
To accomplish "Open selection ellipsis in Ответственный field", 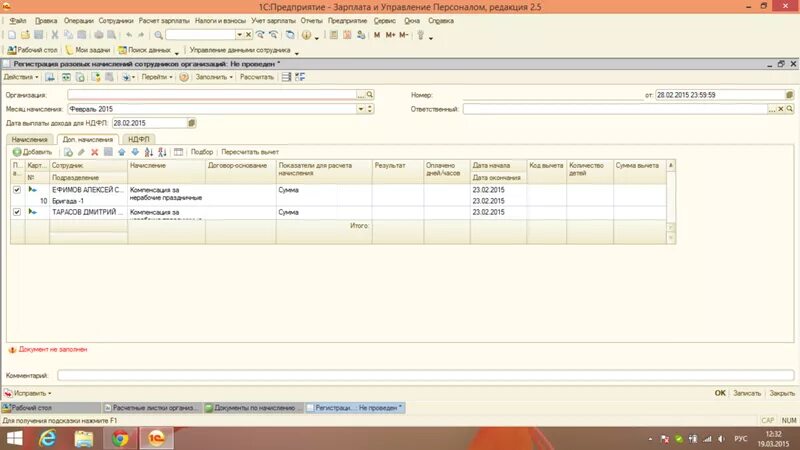I will [772, 109].
